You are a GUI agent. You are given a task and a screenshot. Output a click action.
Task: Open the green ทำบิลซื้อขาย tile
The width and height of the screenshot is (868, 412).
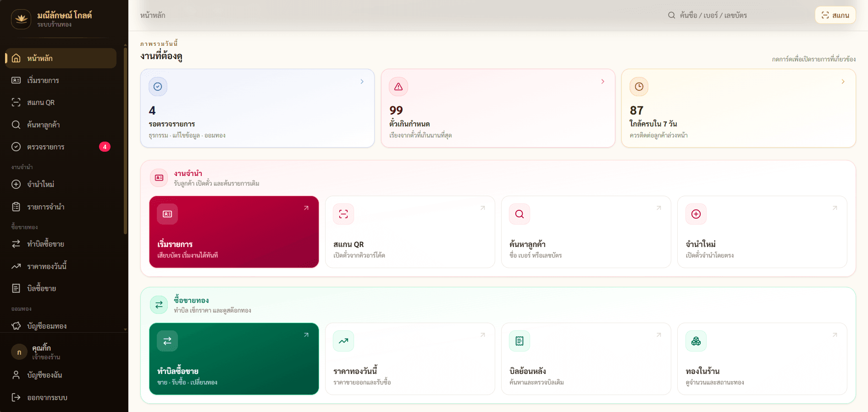pyautogui.click(x=234, y=359)
